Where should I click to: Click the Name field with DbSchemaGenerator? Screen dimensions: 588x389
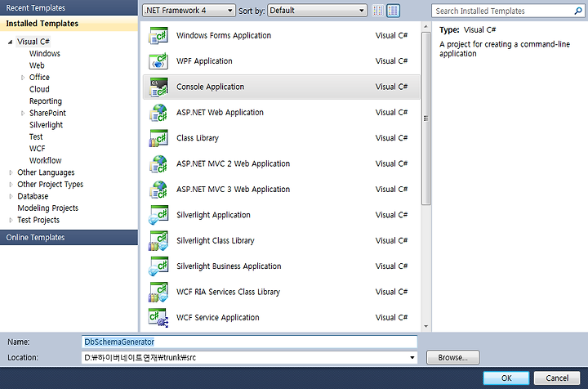(x=249, y=342)
